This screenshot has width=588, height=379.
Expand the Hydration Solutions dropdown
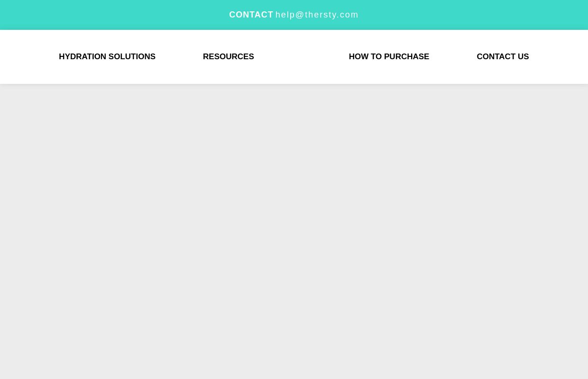coord(107,57)
